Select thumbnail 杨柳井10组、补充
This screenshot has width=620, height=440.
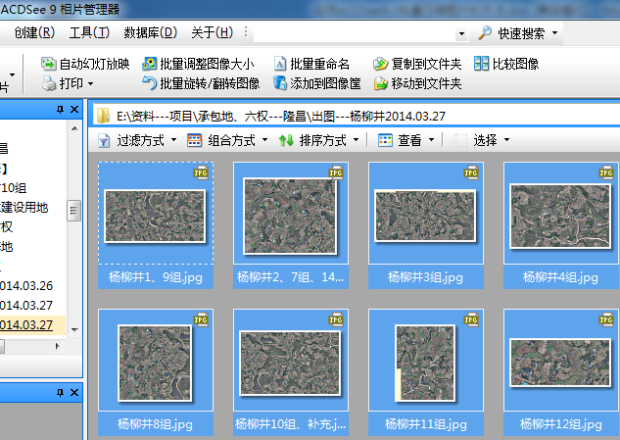coord(291,372)
